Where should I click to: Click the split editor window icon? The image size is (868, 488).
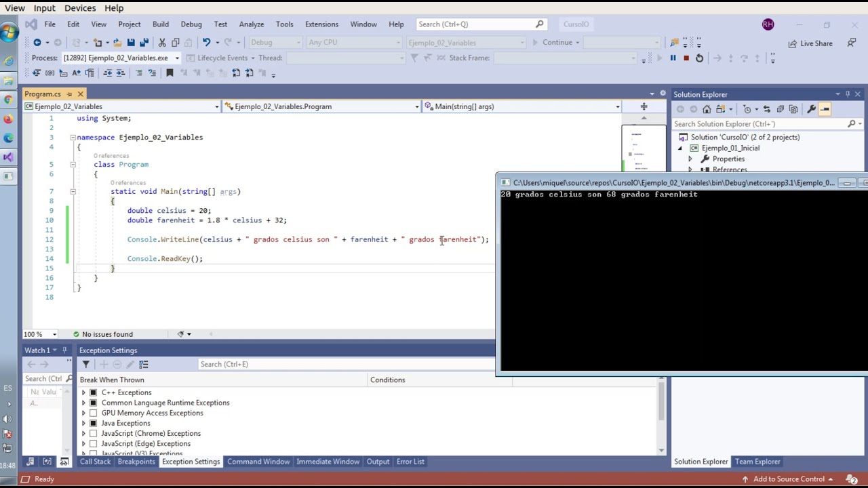point(644,106)
